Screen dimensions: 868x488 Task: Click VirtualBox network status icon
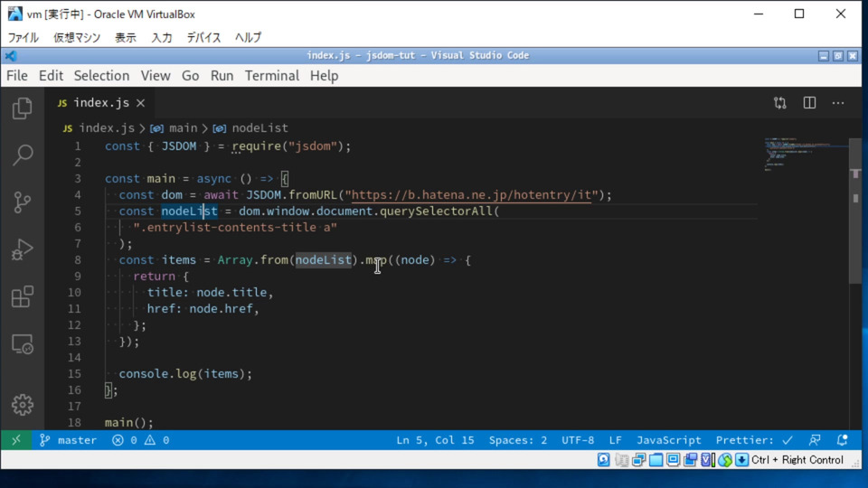click(x=638, y=460)
